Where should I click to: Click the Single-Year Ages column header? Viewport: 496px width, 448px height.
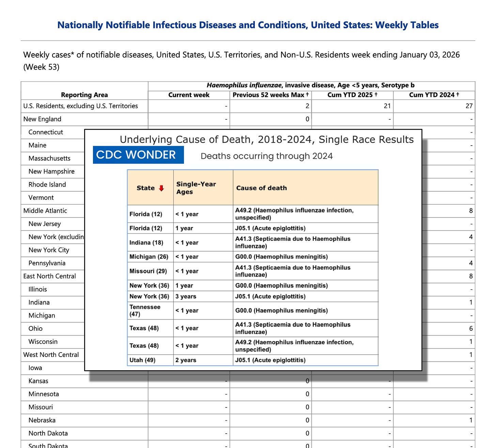coord(203,188)
